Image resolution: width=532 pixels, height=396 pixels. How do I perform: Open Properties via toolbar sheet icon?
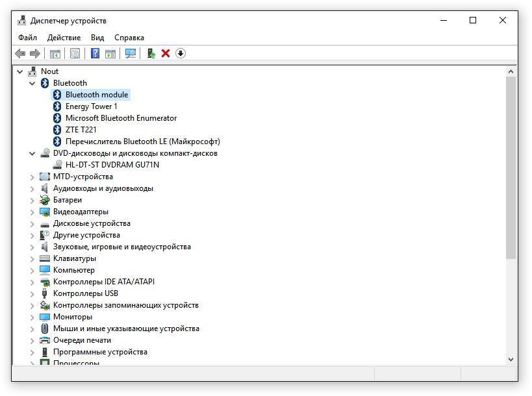point(75,53)
